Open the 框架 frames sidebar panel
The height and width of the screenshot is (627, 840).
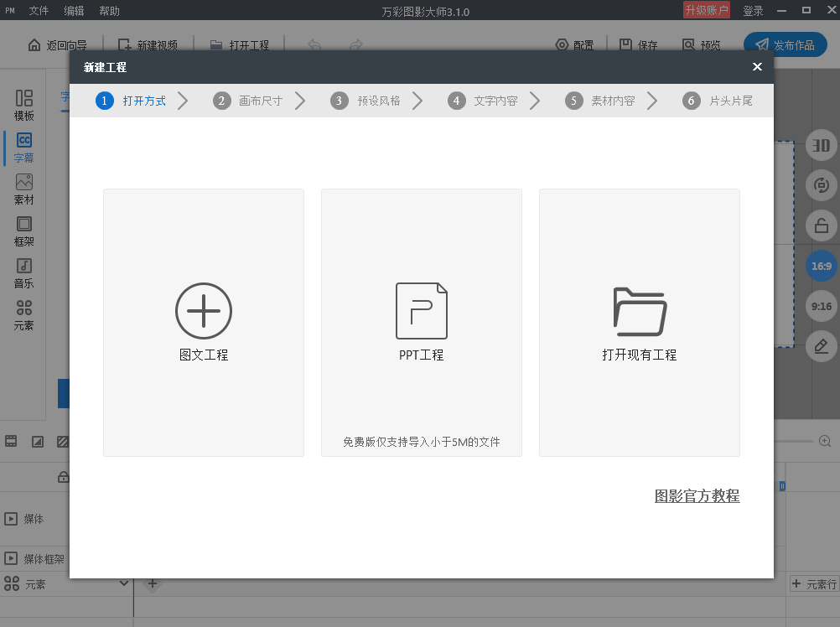point(24,231)
